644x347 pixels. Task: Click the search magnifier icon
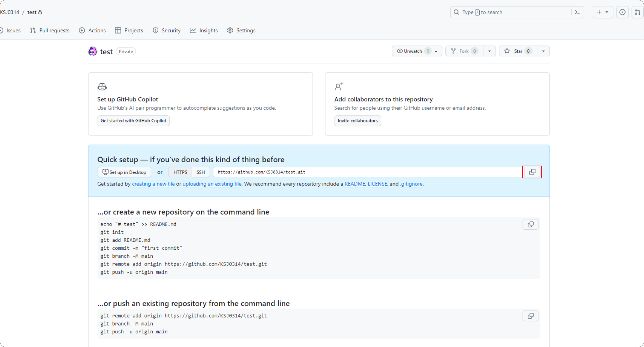456,12
